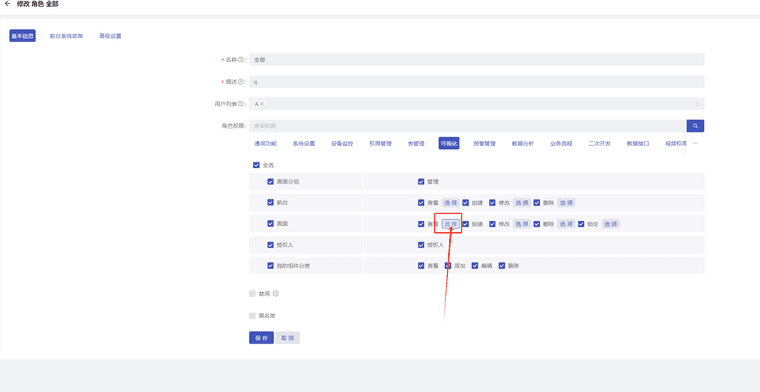Save the role with 保存 button

point(261,338)
